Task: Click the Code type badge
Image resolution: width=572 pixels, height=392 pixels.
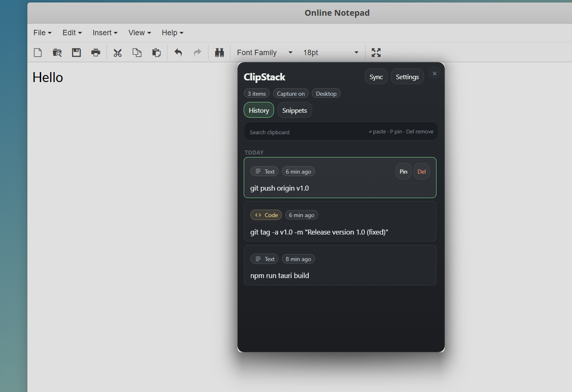Action: (266, 215)
